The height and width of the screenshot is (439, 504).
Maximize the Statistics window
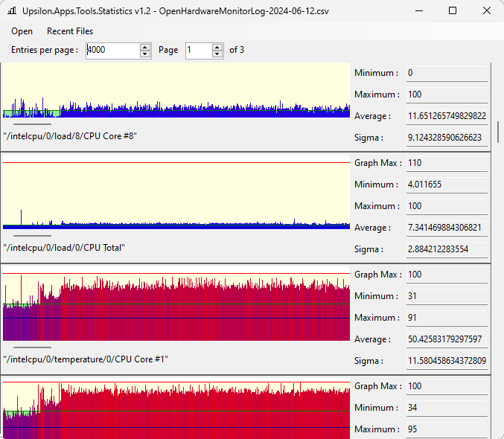click(453, 11)
